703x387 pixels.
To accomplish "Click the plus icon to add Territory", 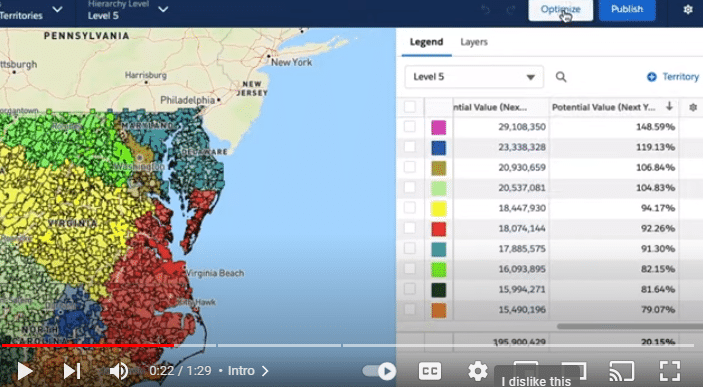I will point(651,77).
